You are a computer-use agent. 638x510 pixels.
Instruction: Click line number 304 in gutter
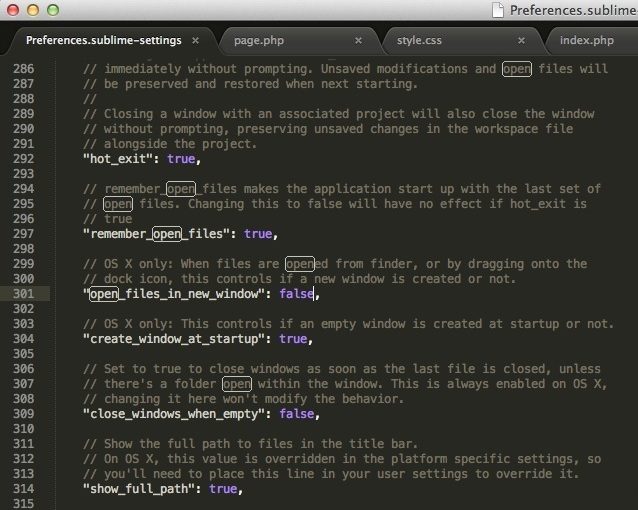[x=24, y=339]
